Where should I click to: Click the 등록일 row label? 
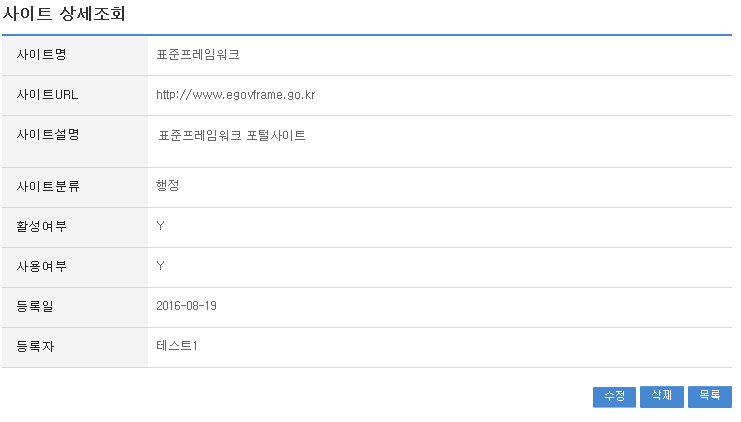(x=35, y=306)
